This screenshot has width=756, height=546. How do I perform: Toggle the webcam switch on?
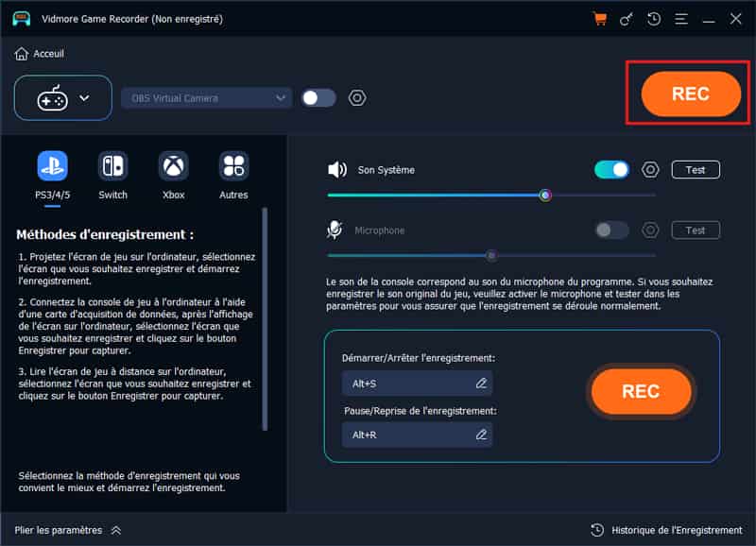(318, 98)
